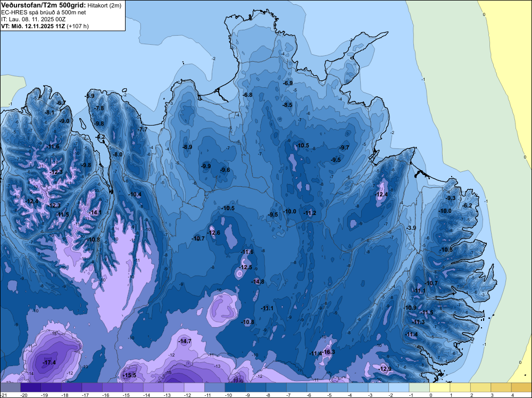
Task: Click the -8.5 temperature label
Action: (287, 105)
